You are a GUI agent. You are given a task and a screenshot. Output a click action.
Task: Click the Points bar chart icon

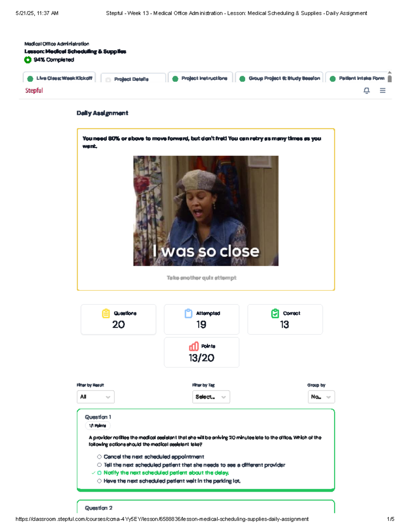tap(194, 346)
